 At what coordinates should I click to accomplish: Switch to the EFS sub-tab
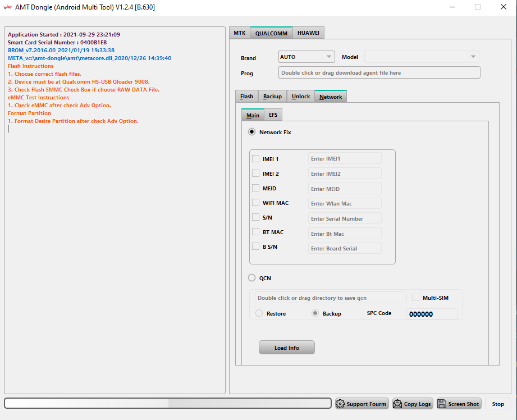(273, 115)
